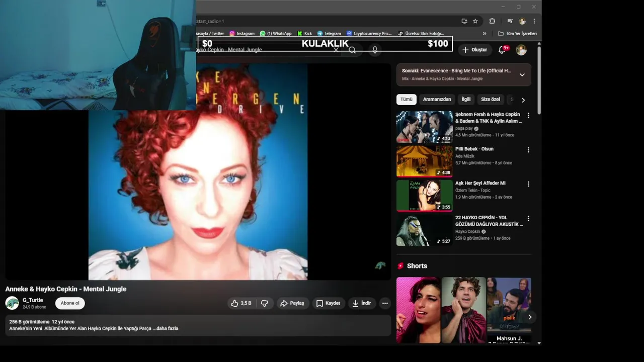The width and height of the screenshot is (644, 362).
Task: Click the Ada Müzik channel name
Action: [465, 156]
